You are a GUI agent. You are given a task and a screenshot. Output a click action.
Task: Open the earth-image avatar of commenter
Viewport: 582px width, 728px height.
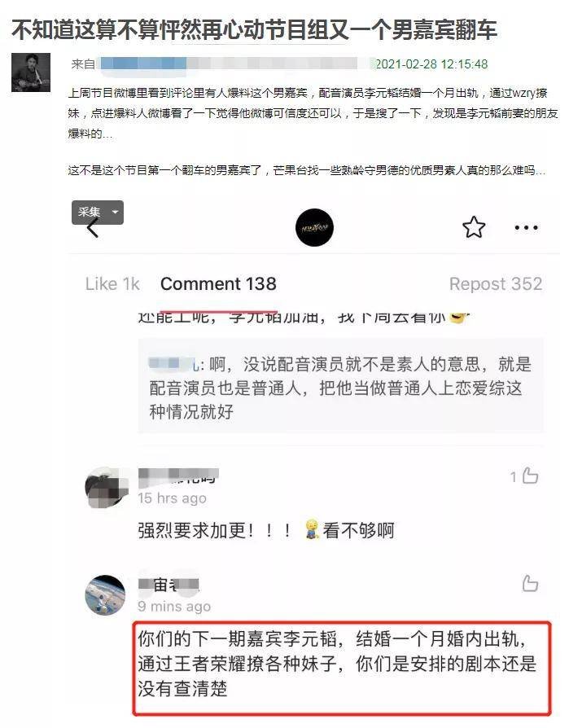coord(105,596)
